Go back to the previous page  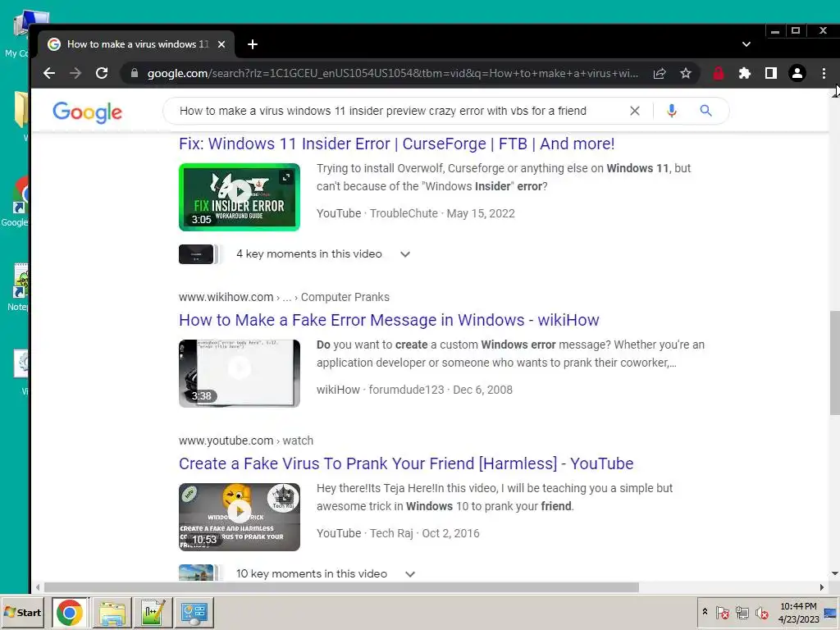[49, 73]
